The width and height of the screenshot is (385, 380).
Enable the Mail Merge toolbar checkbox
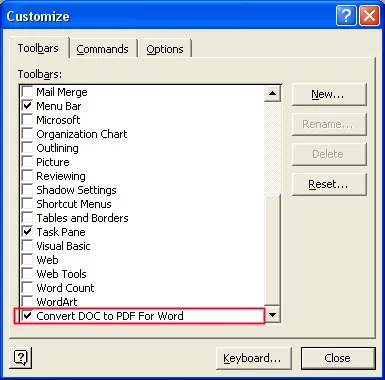pyautogui.click(x=27, y=92)
